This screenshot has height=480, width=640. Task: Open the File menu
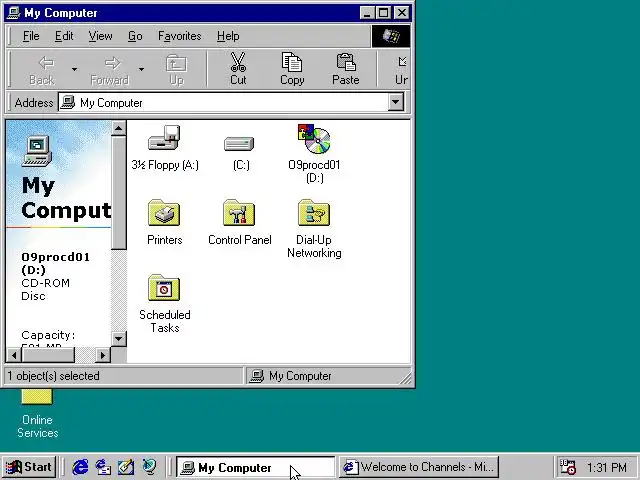pyautogui.click(x=31, y=36)
